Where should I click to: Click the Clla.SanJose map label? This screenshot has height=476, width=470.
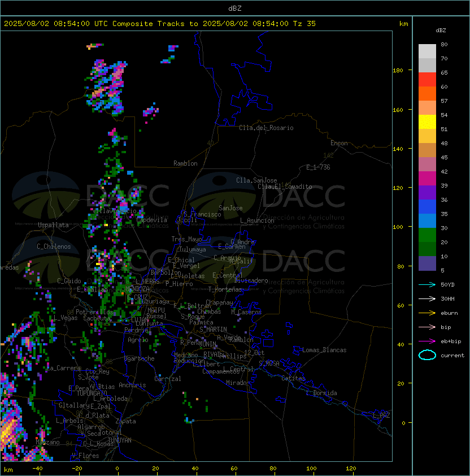[256, 180]
